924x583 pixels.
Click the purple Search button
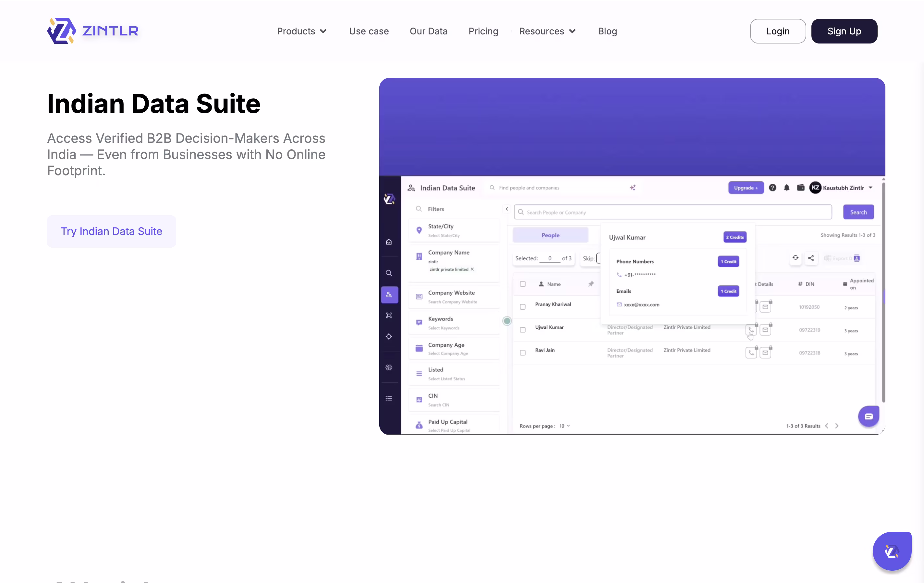tap(858, 212)
